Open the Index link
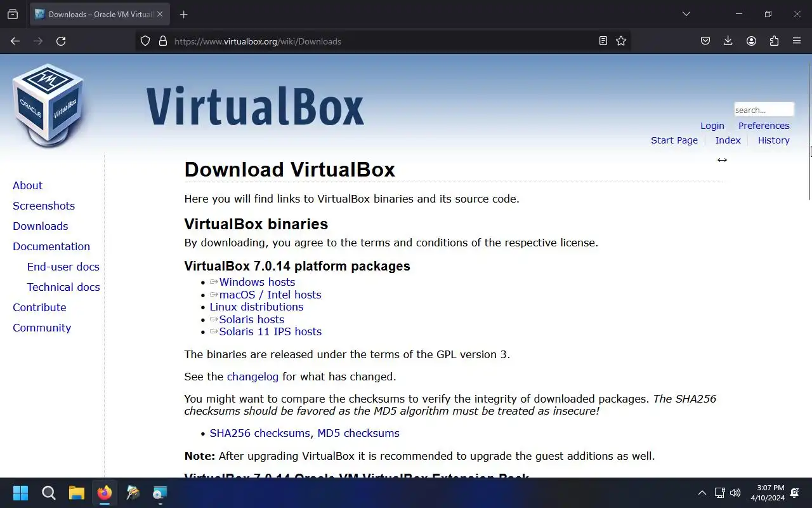Viewport: 812px width, 508px height. pos(728,140)
